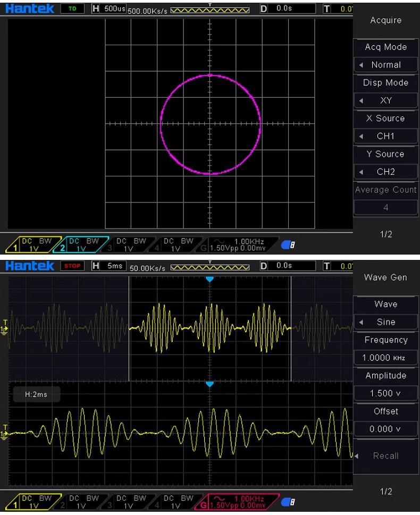The width and height of the screenshot is (420, 515).
Task: Go to next page of Acquire menu
Action: pos(386,234)
